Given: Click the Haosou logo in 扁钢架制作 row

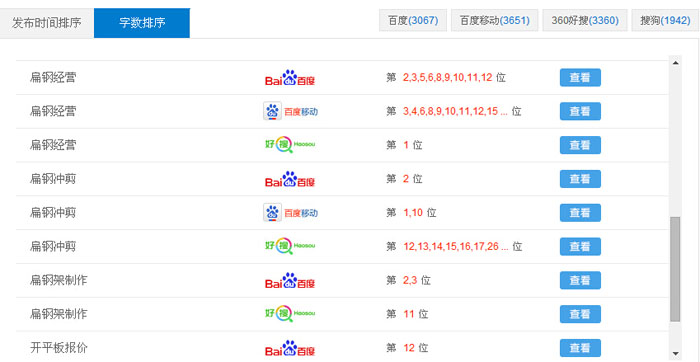Looking at the screenshot, I should coord(290,314).
